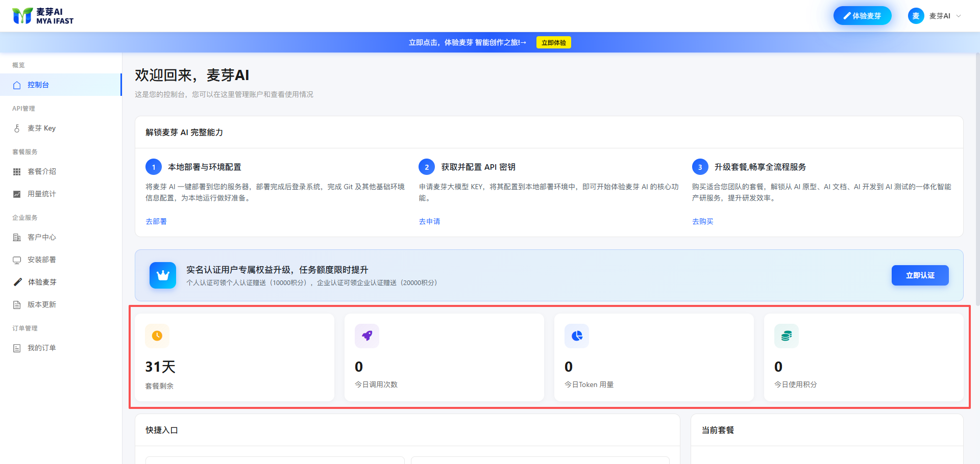This screenshot has height=464, width=980.
Task: Click the document icon beside 版本更新
Action: [x=17, y=305]
